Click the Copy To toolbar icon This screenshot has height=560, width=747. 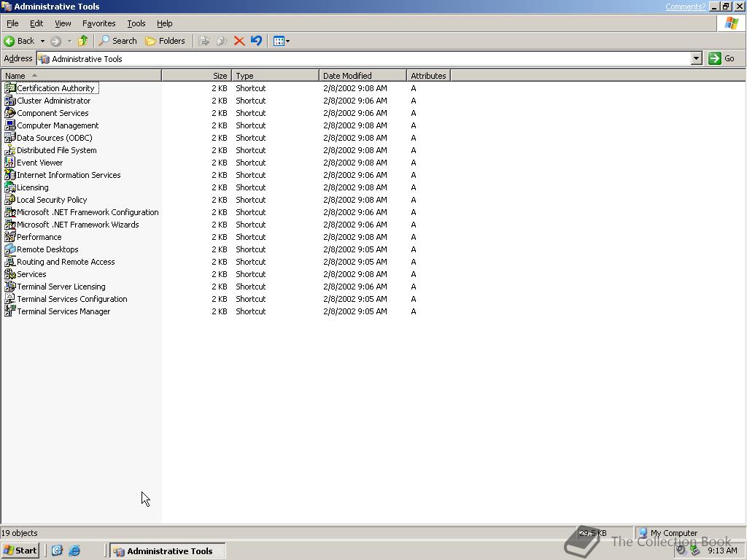(x=222, y=41)
